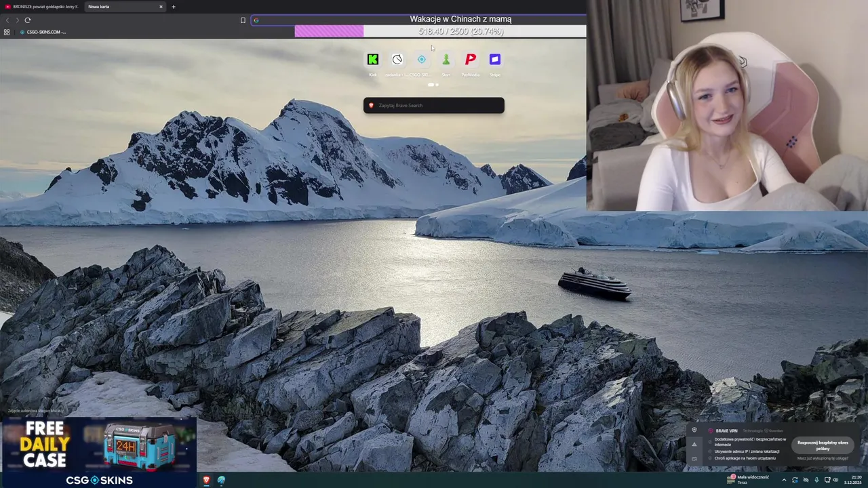Switch to second page of shortcut tiles

click(437, 85)
